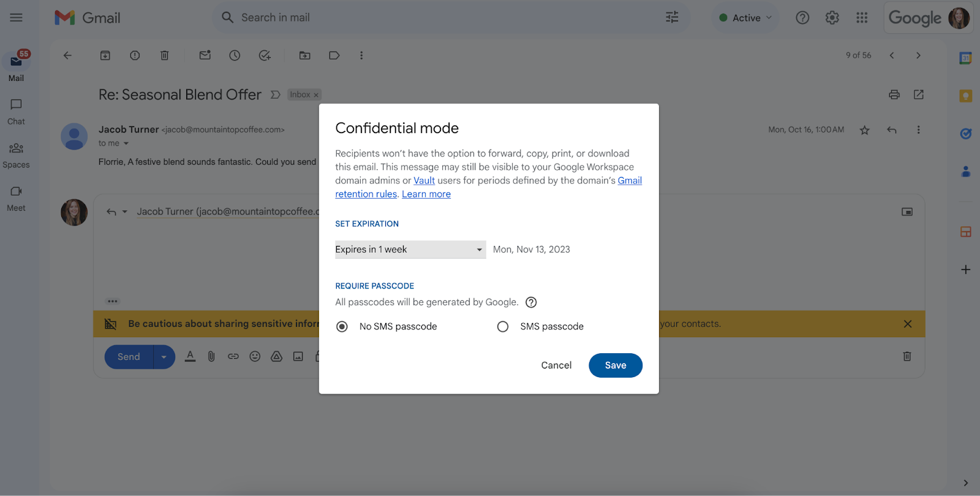
Task: Get add-ons plus icon
Action: (965, 270)
